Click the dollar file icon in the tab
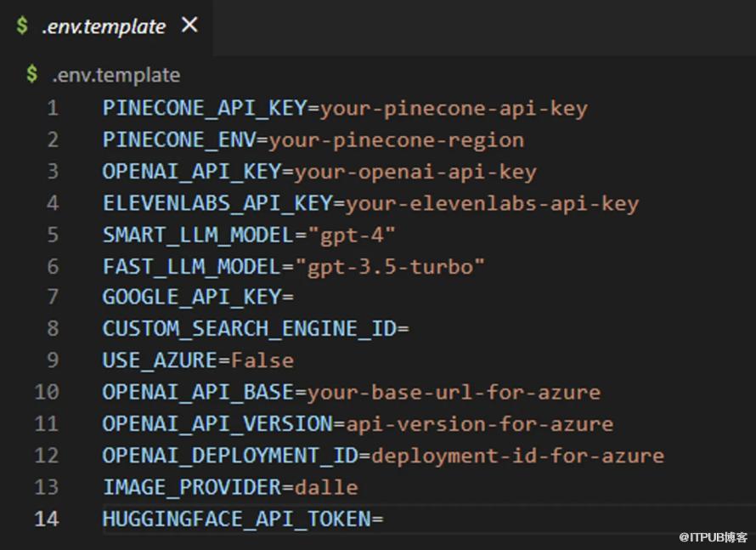The height and width of the screenshot is (550, 756). (21, 26)
